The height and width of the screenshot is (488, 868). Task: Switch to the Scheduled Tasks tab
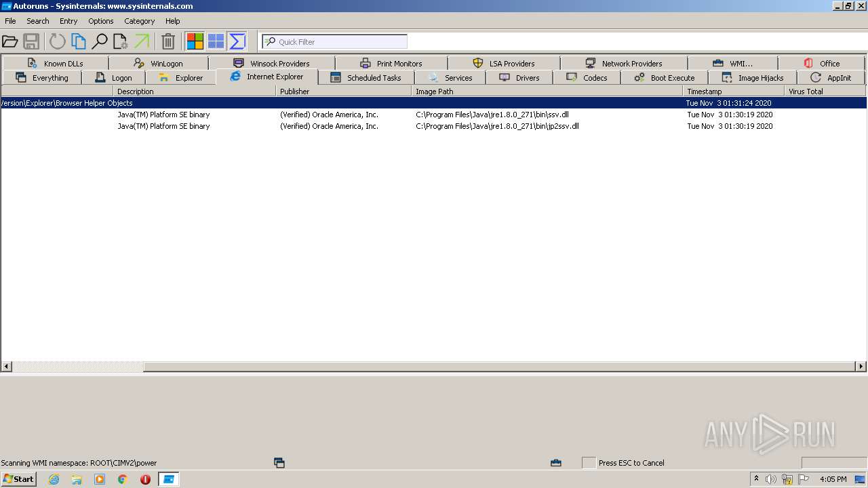[x=366, y=77]
